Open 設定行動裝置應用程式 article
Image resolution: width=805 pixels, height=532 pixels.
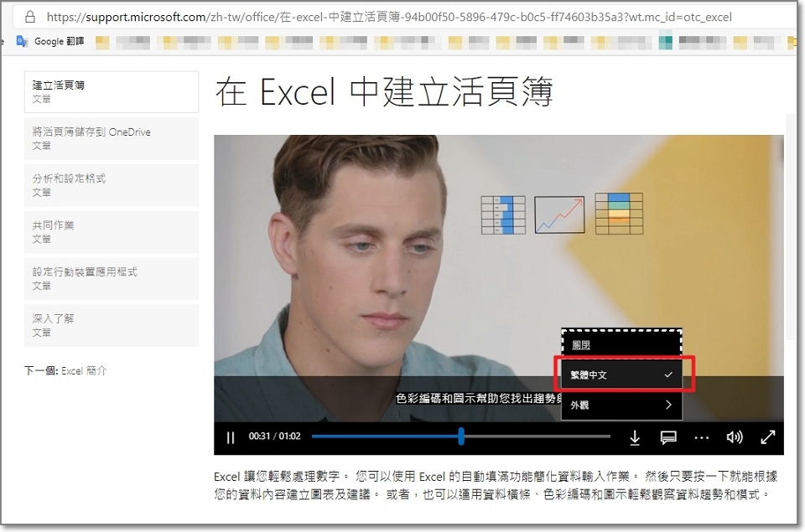112,279
